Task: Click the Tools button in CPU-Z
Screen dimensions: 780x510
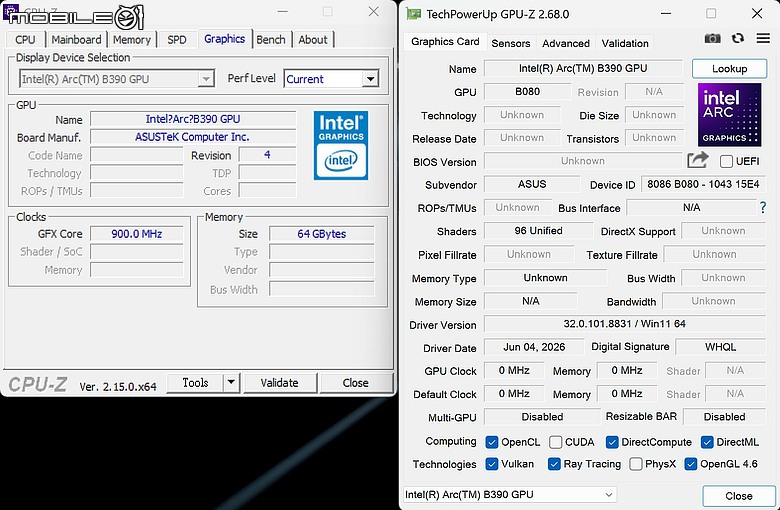Action: 195,383
